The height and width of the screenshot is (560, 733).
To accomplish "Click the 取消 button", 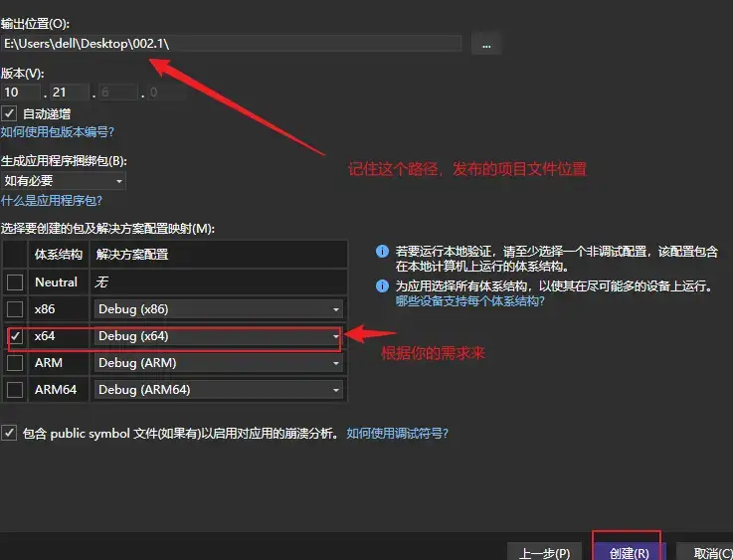I will coord(706,552).
